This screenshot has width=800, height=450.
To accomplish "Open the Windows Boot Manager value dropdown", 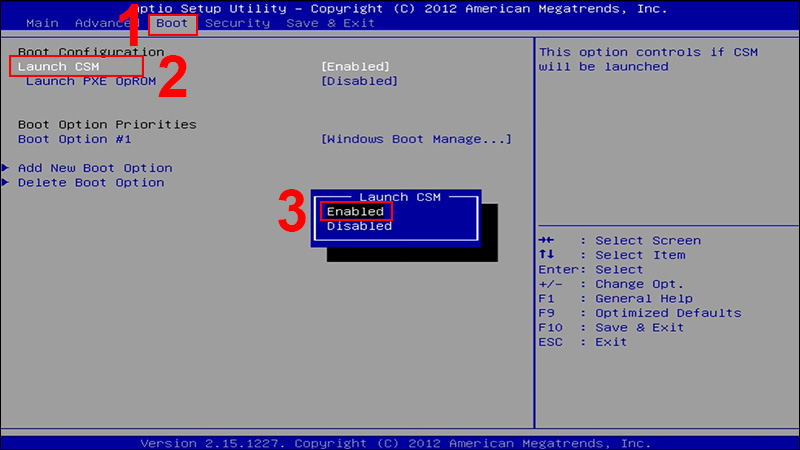I will 416,139.
